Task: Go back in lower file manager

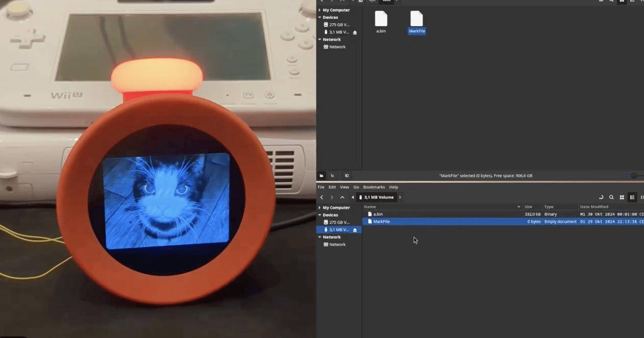Action: pyautogui.click(x=321, y=197)
